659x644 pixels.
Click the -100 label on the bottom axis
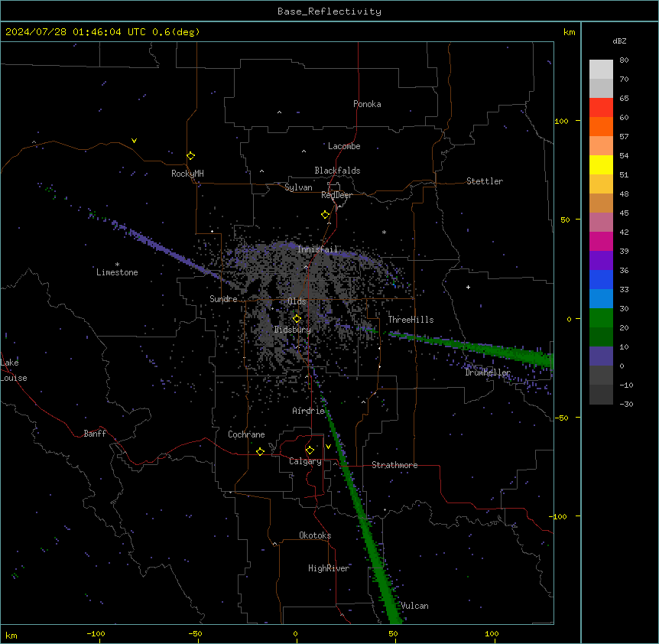pyautogui.click(x=96, y=633)
